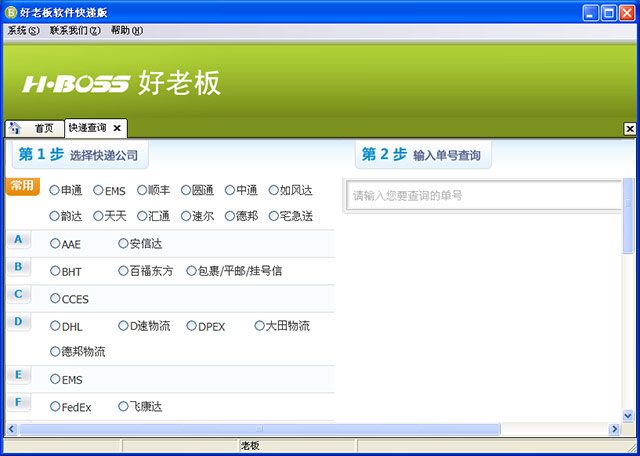Choose 包裹/平邮/挂号信 option
640x456 pixels.
tap(191, 271)
